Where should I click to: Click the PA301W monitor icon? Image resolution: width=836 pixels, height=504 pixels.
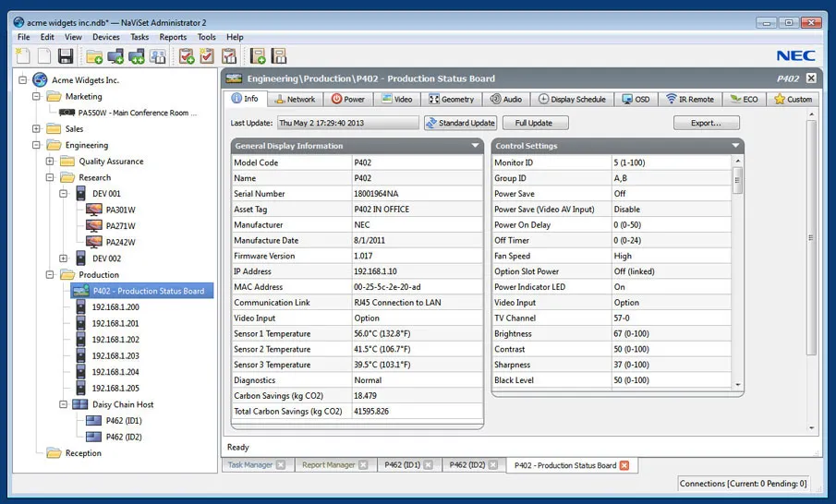click(94, 210)
